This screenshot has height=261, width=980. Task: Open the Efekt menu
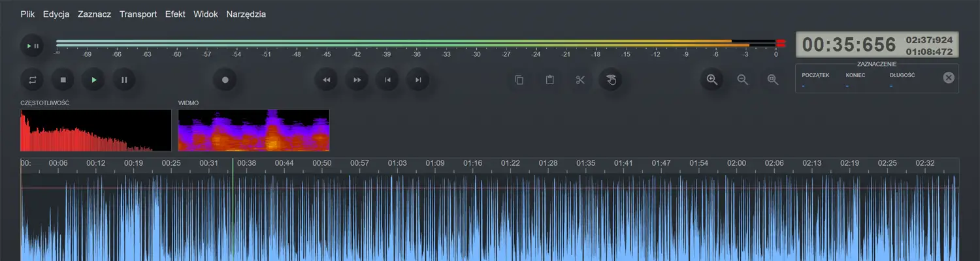(174, 14)
